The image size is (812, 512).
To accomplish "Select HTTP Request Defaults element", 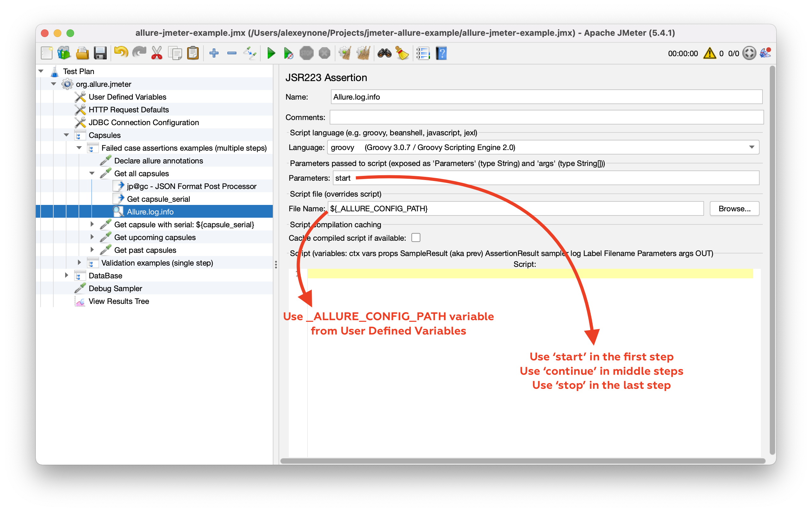I will click(128, 110).
